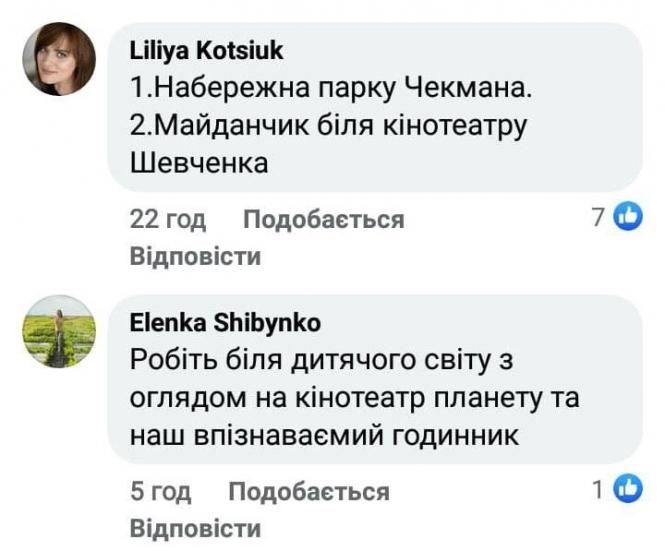The width and height of the screenshot is (665, 551).
Task: Click the blue like reaction icon on Liliya's comment
Action: [627, 216]
